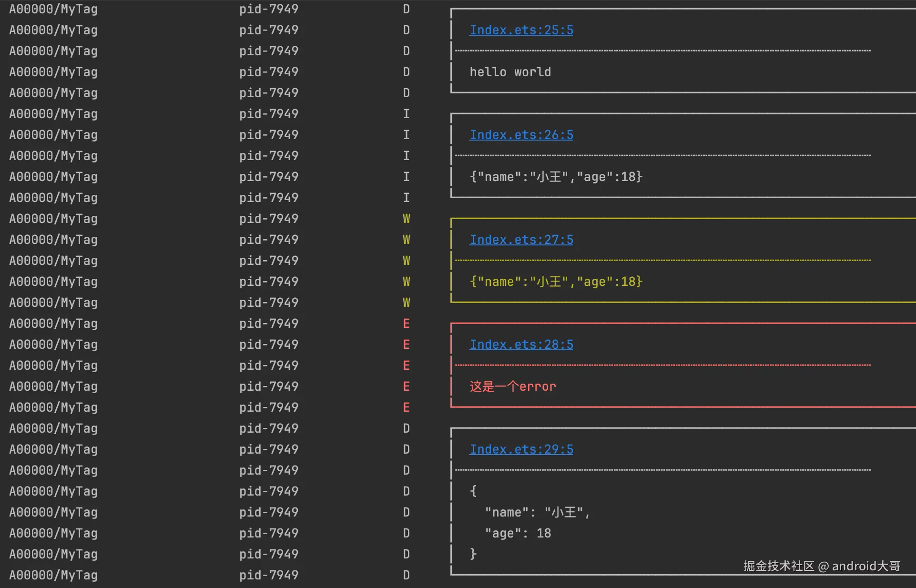Click the "hello world" log message
This screenshot has height=588, width=916.
(510, 72)
